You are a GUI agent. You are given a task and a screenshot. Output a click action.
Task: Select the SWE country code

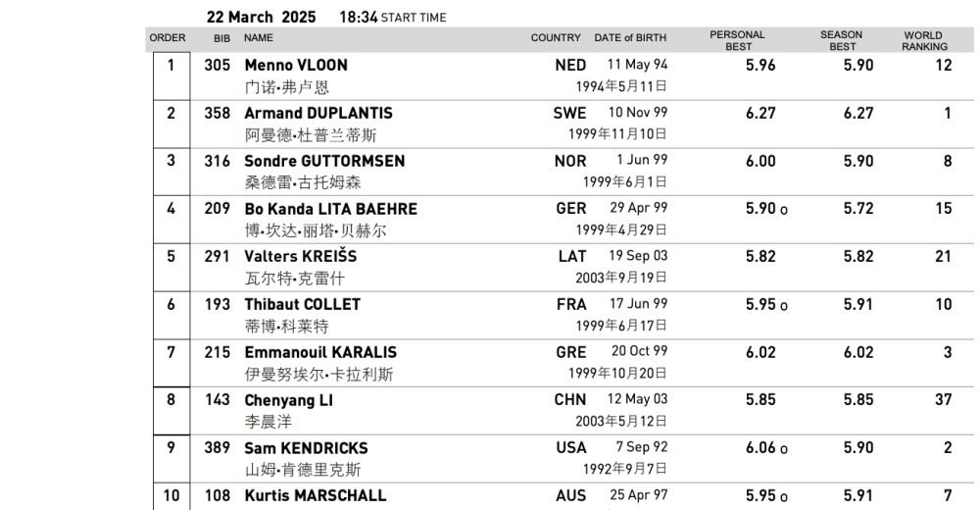(569, 113)
